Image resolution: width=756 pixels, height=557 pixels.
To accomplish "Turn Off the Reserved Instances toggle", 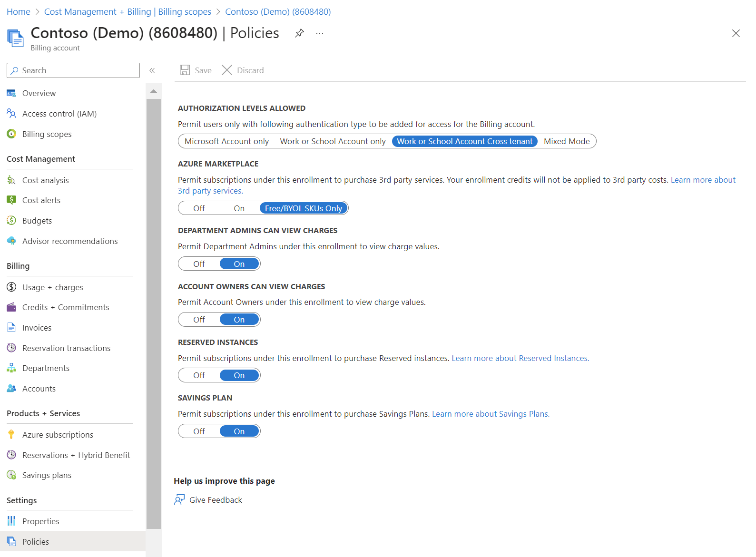I will tap(199, 375).
